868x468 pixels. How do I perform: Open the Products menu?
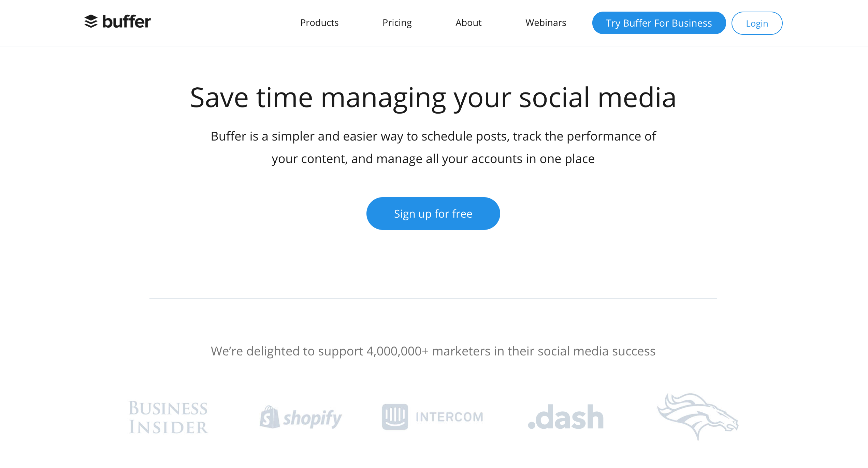(319, 23)
